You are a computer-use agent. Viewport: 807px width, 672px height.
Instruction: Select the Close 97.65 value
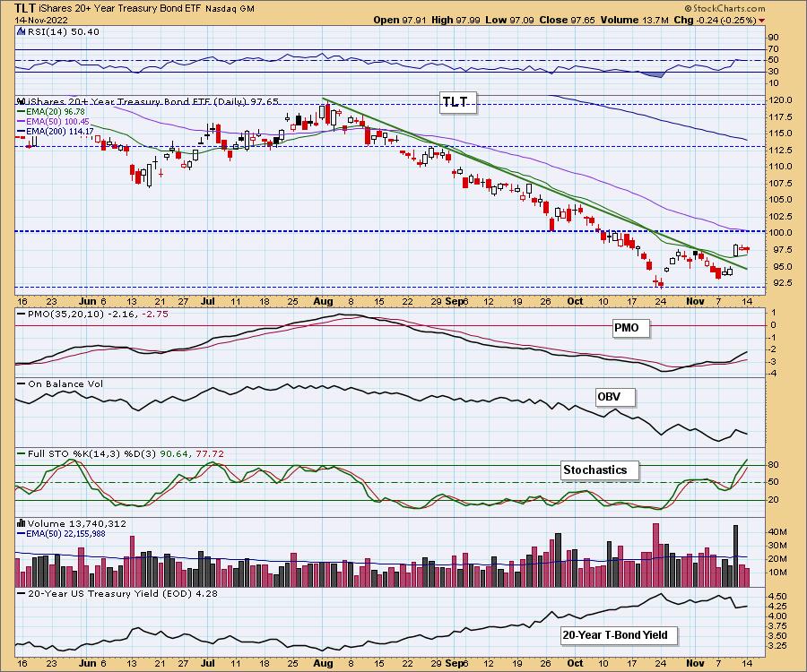pyautogui.click(x=567, y=20)
